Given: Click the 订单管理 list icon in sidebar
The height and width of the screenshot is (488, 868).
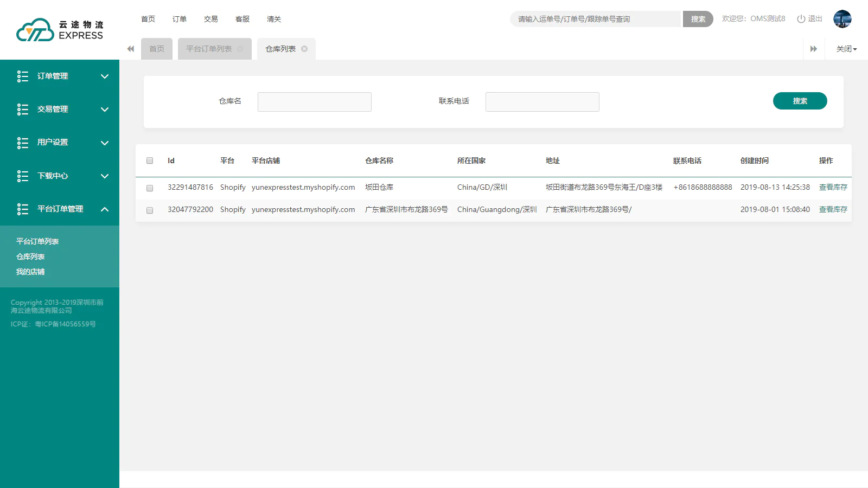Looking at the screenshot, I should coord(23,76).
